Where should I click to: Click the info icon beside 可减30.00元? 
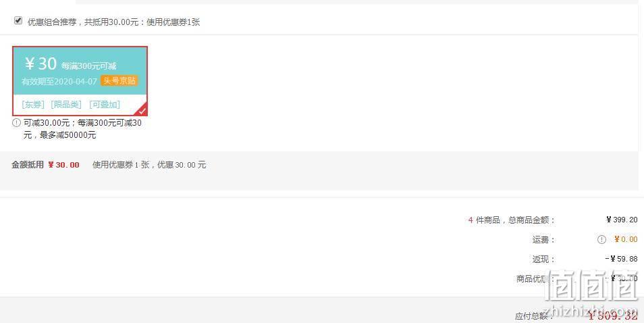16,122
